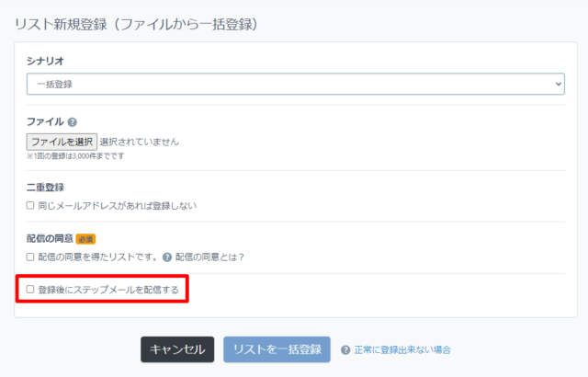This screenshot has height=377, width=588.
Task: Click the キャンセル button
Action: tap(177, 349)
